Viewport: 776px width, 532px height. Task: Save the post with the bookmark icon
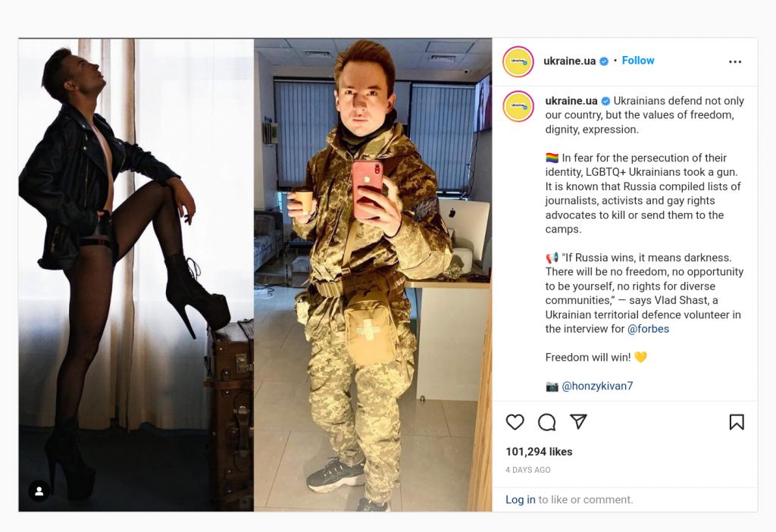pyautogui.click(x=737, y=422)
